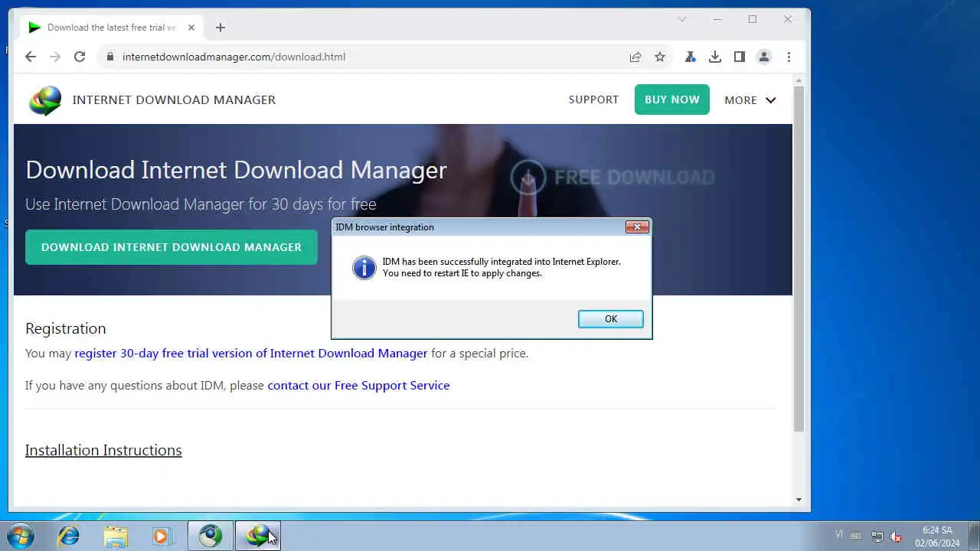Expand the MORE dropdown menu
980x551 pixels.
pos(750,100)
